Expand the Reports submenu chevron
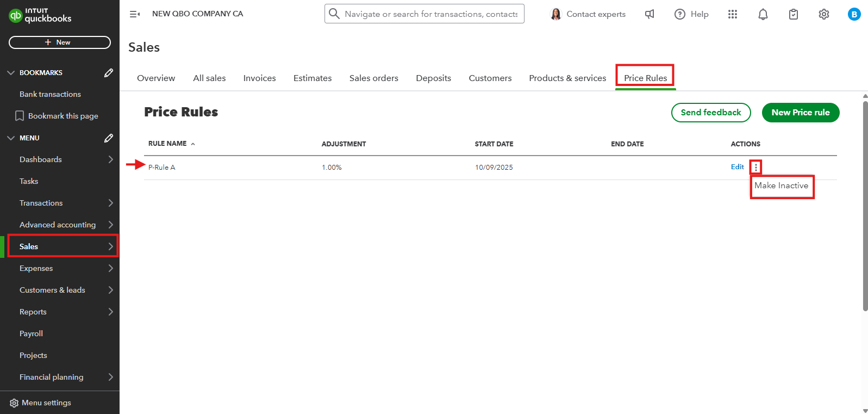The height and width of the screenshot is (414, 868). pos(111,312)
